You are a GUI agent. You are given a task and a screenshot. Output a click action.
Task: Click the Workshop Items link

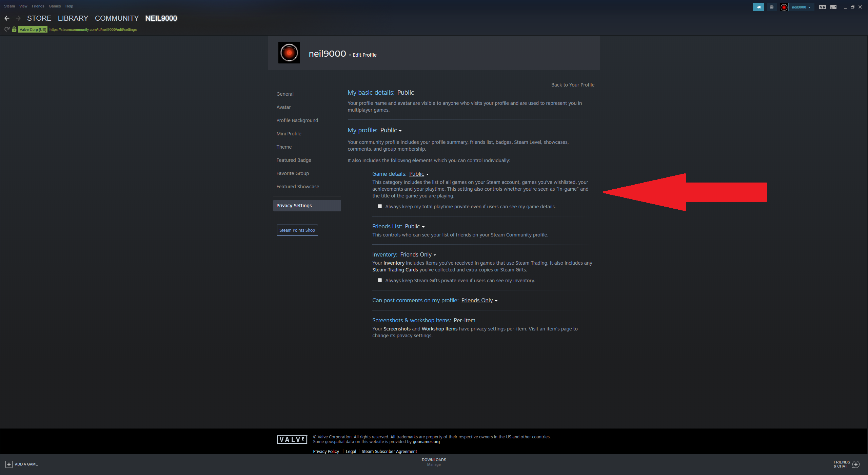click(x=439, y=329)
